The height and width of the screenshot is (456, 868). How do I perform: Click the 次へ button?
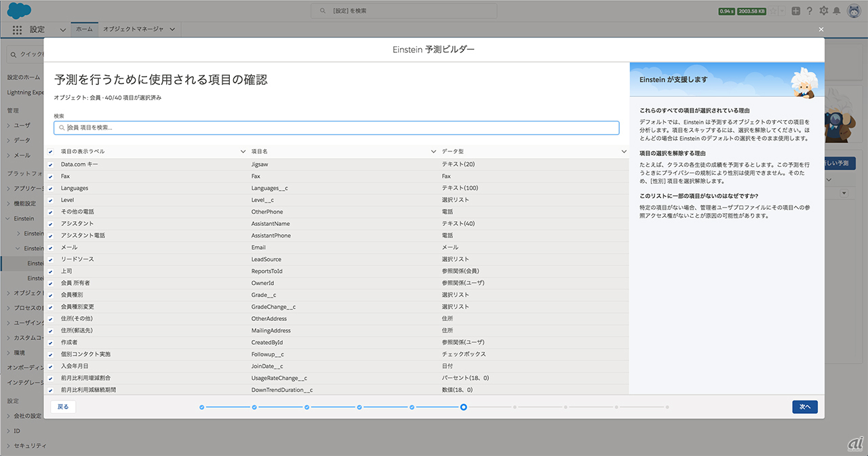(x=805, y=407)
